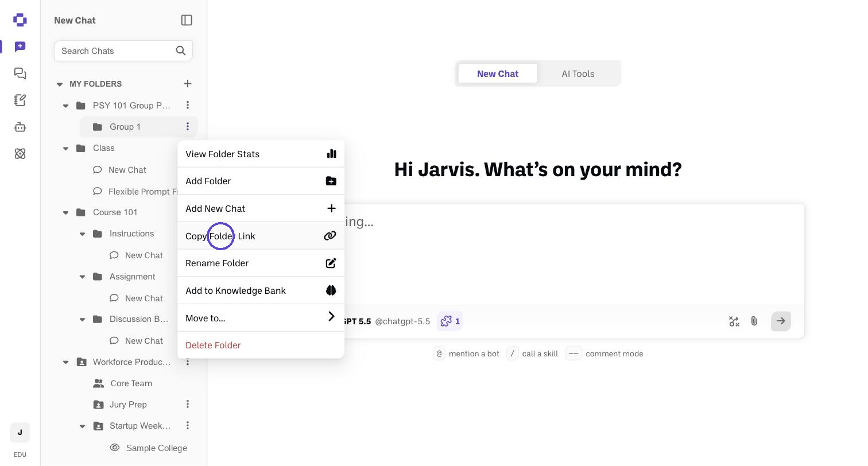Choose Add New Chat menu entry

261,208
